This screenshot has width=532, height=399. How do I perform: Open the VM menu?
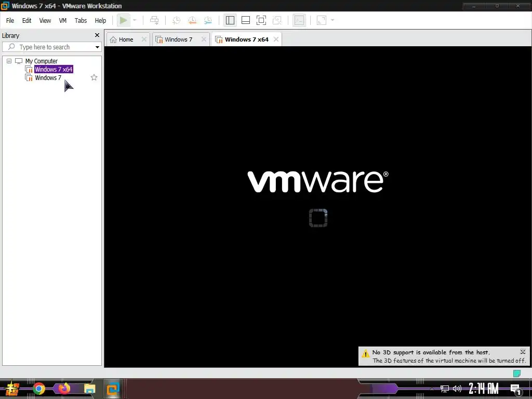(62, 21)
